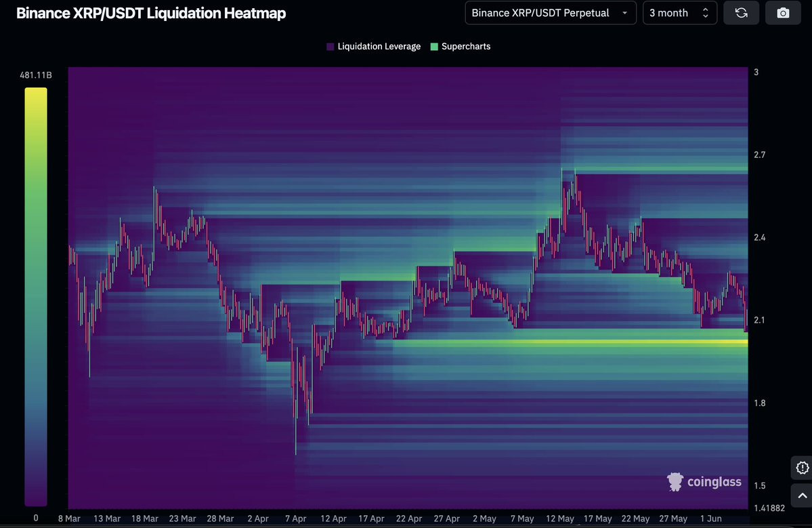Click the 18 Mar date label
The image size is (812, 528).
click(x=144, y=519)
